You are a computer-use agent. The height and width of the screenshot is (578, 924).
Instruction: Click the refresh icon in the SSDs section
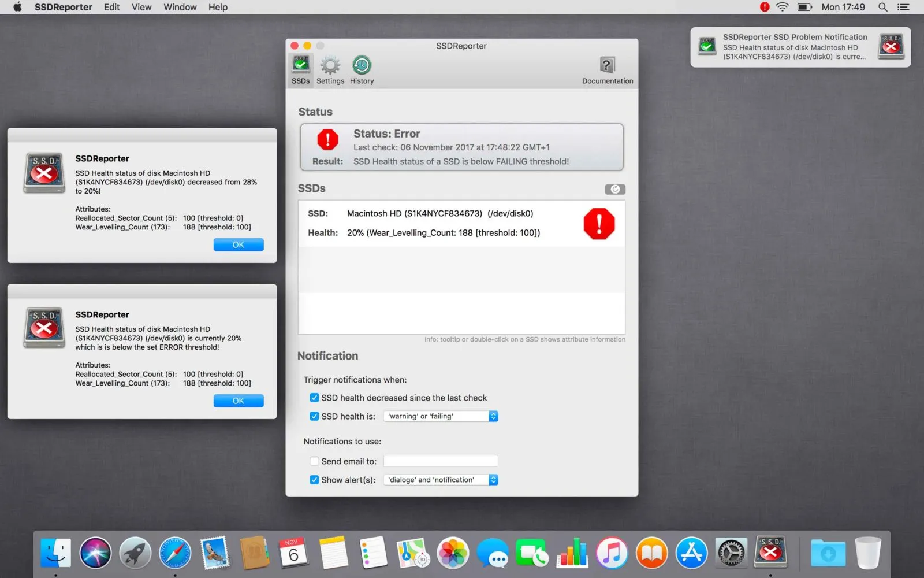(615, 189)
